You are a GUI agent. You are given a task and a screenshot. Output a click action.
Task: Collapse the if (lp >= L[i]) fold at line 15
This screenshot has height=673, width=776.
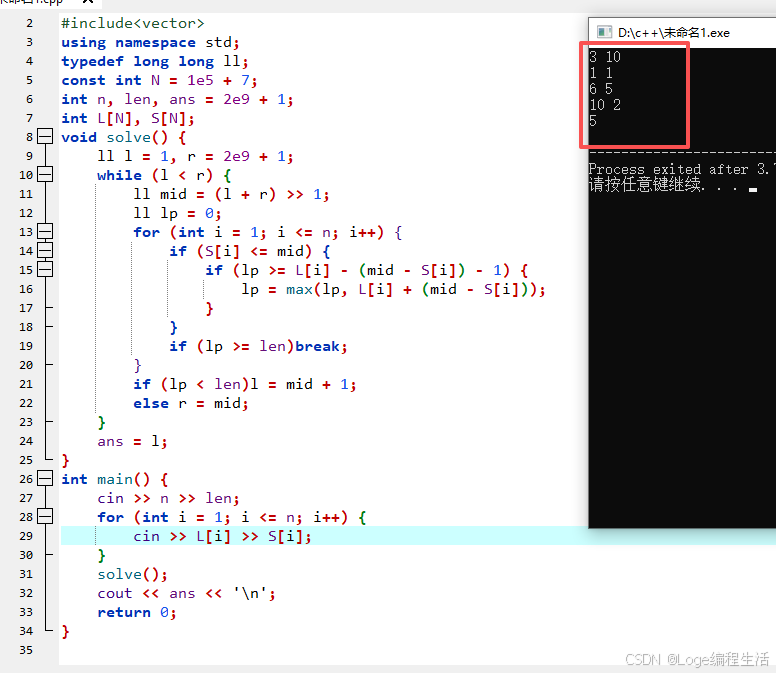45,269
